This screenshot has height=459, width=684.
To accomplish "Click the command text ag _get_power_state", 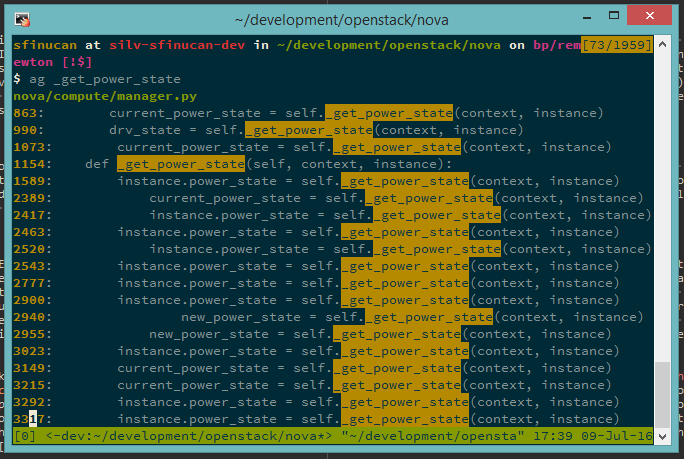I will [105, 79].
